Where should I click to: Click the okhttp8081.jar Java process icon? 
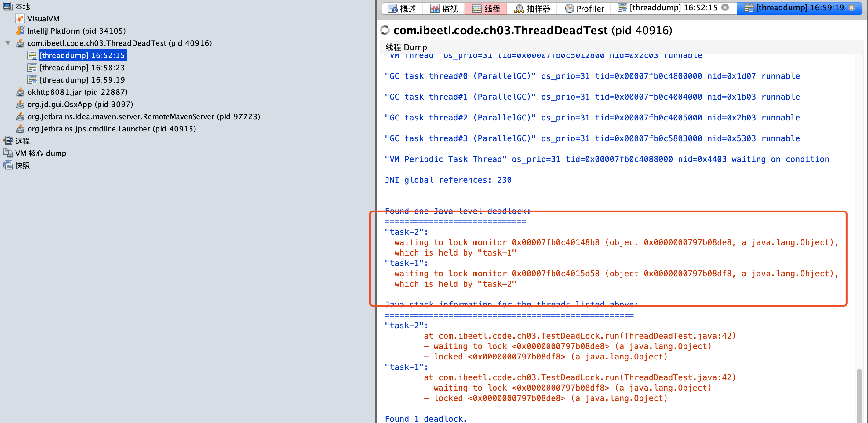20,92
